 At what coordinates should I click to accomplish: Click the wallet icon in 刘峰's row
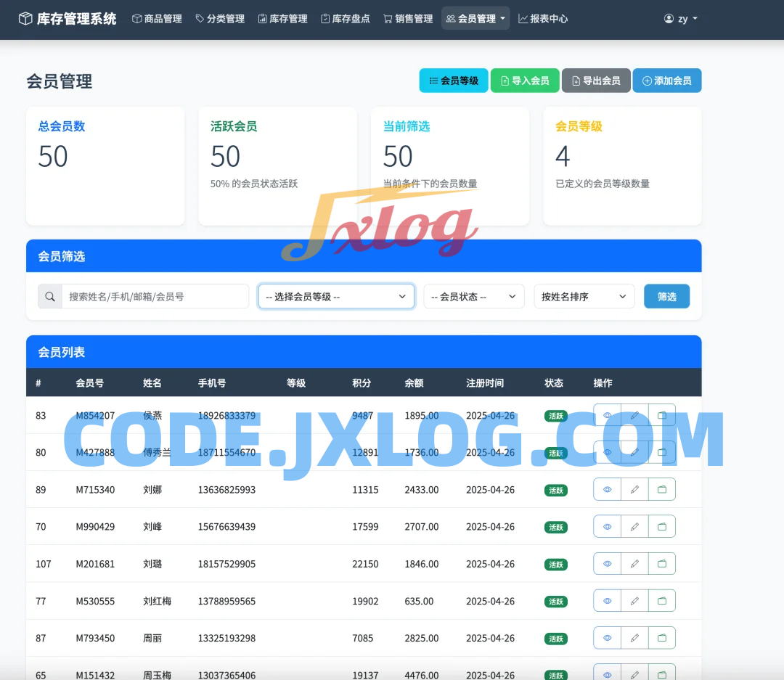[662, 527]
